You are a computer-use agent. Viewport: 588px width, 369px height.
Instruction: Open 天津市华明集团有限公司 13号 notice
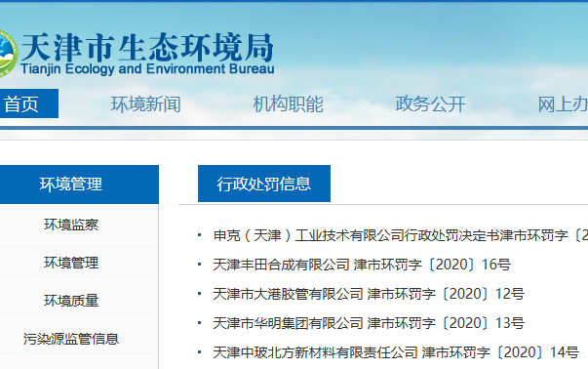pyautogui.click(x=369, y=323)
